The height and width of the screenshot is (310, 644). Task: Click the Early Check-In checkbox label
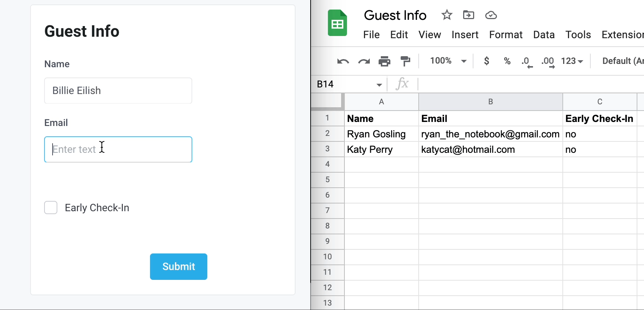coord(97,208)
